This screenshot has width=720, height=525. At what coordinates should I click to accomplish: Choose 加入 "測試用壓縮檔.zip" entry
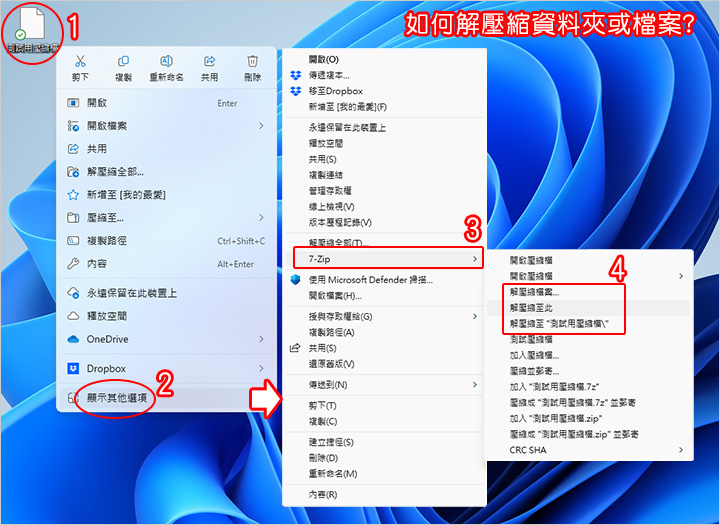coord(556,418)
